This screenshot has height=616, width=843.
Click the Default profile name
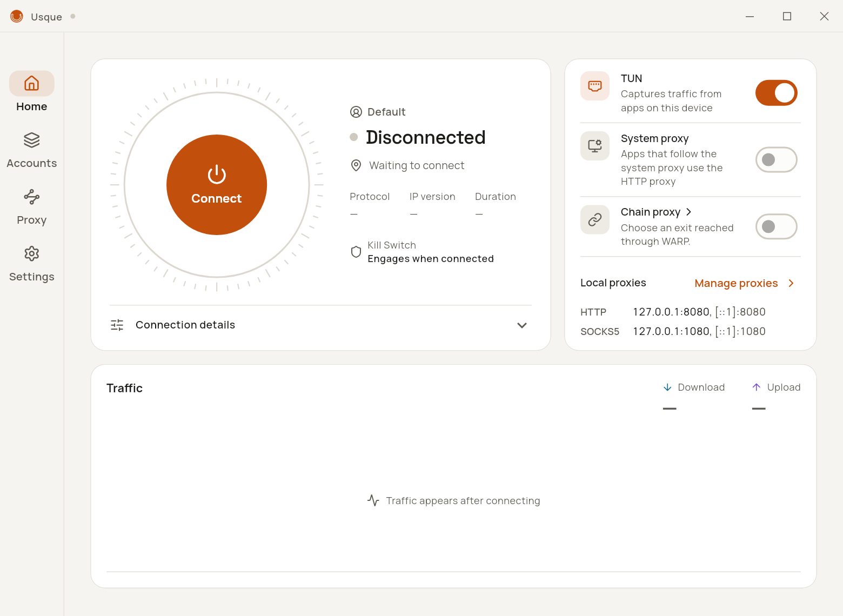tap(386, 112)
